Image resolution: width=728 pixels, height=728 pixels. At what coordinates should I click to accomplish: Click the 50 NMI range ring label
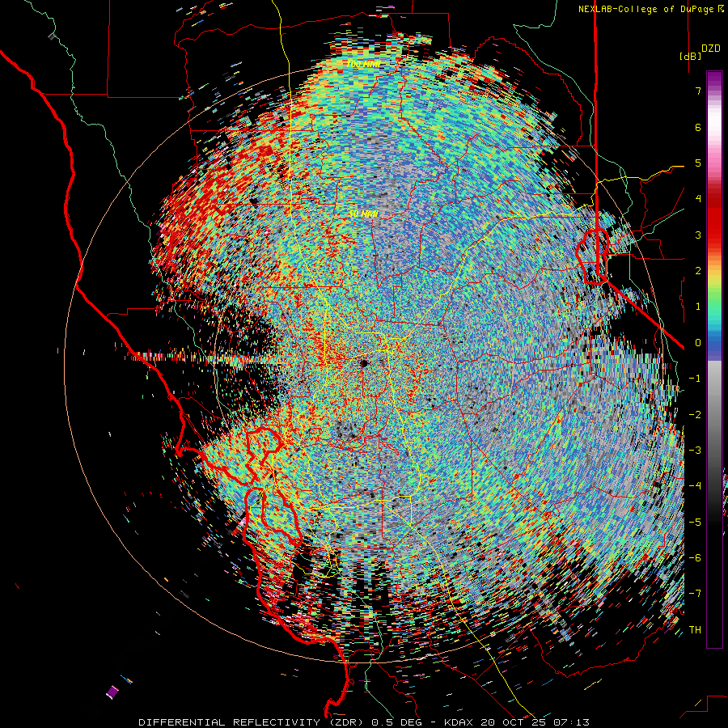coord(363,214)
